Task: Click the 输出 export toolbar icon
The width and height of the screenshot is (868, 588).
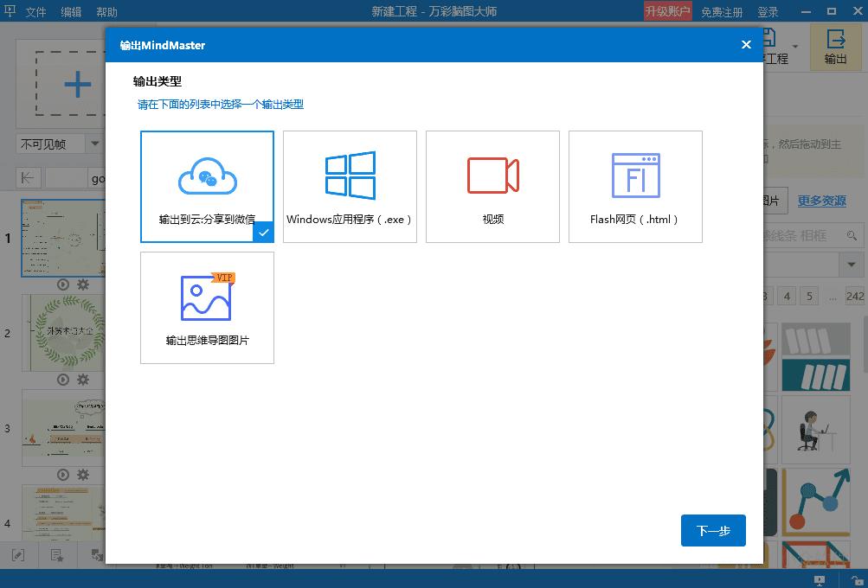Action: coord(835,47)
